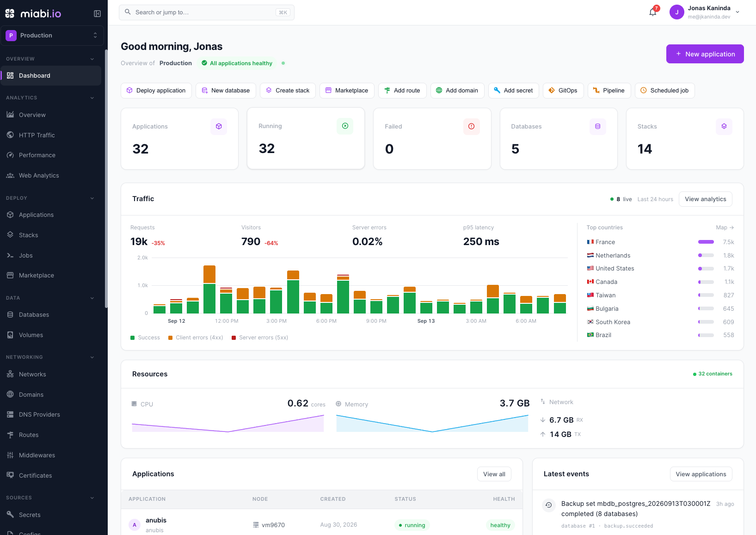Click the Secrets key icon
Screen dimensions: 756x535
10,515
